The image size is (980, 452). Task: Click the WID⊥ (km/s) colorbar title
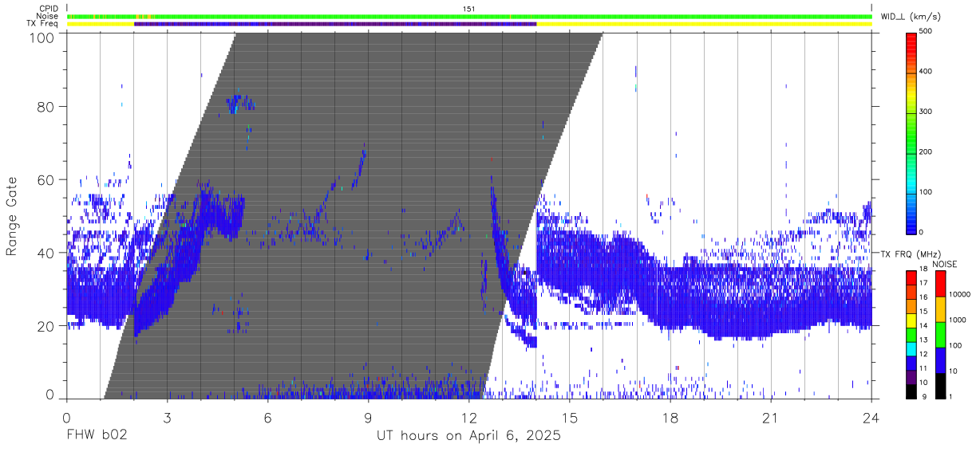pyautogui.click(x=911, y=16)
